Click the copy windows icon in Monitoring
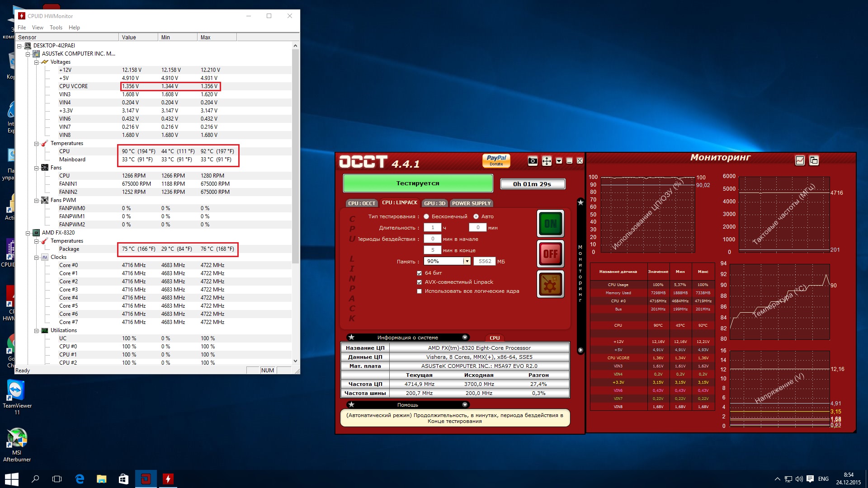 tap(814, 160)
